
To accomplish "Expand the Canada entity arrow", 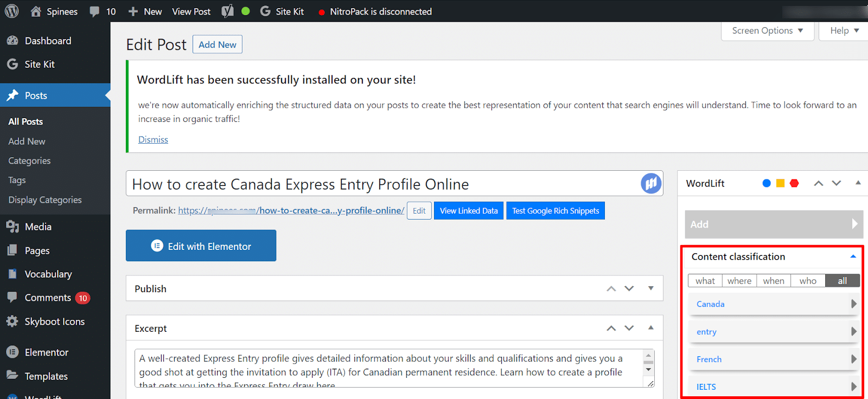I will click(854, 304).
